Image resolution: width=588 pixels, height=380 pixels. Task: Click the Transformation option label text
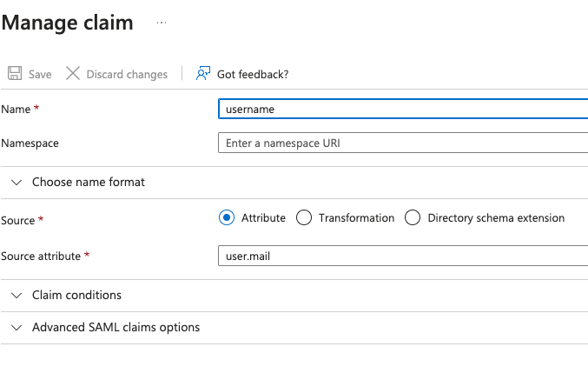(x=356, y=217)
